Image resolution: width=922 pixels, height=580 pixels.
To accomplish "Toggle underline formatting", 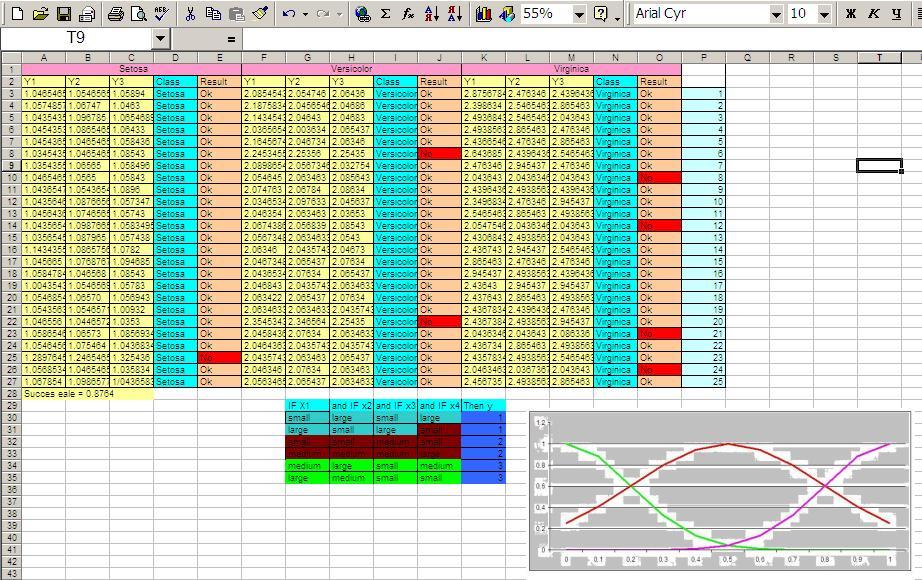I will (x=895, y=14).
